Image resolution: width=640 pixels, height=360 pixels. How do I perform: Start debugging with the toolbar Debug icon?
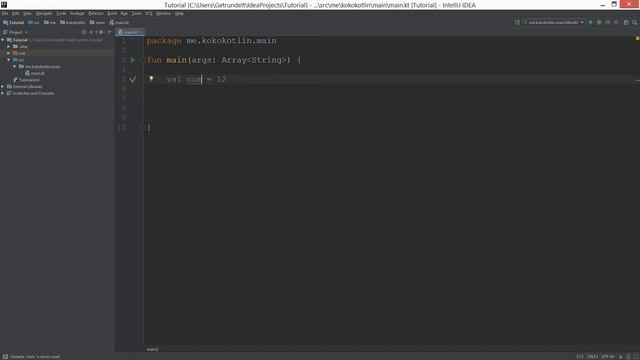tap(599, 22)
